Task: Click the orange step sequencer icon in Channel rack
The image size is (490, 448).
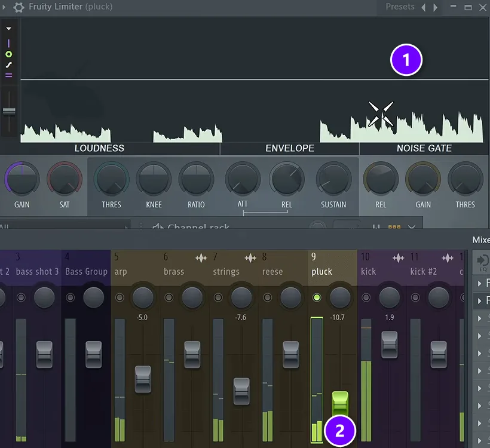Action: coord(394,227)
